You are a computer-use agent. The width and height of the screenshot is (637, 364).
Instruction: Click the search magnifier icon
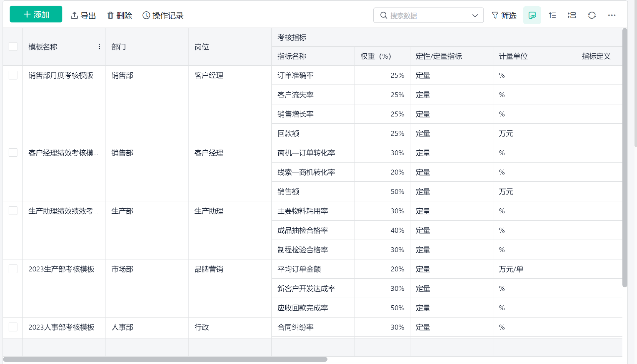(x=384, y=15)
